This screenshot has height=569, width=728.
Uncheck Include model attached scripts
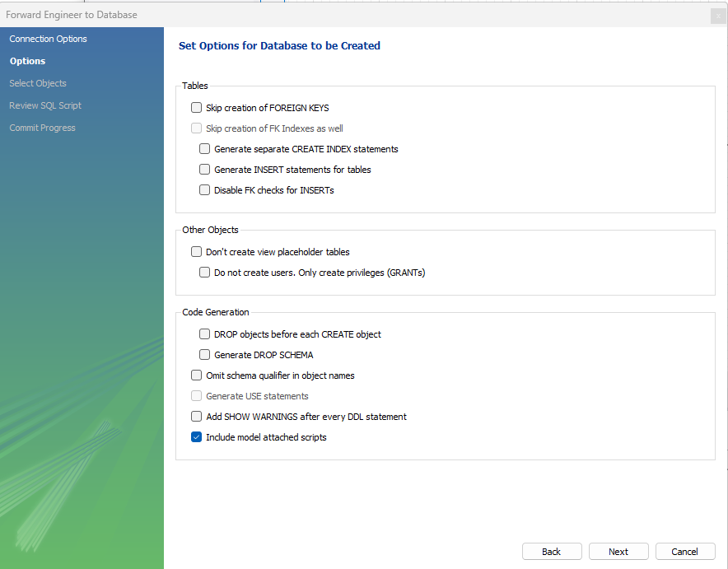pos(196,436)
